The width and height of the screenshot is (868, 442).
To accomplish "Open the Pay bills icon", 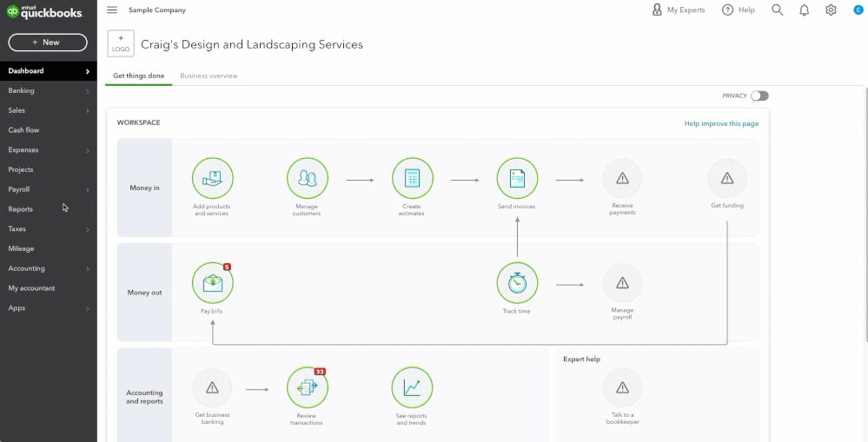I will pos(213,283).
